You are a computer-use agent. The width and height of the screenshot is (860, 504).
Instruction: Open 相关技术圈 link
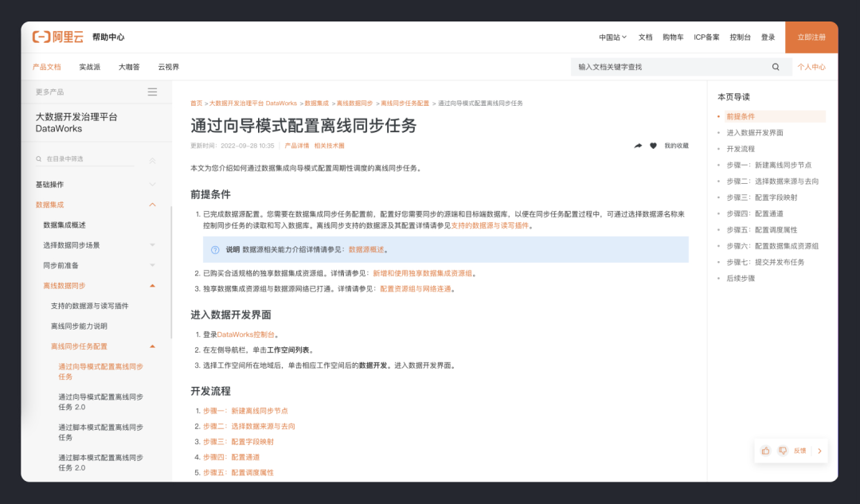point(329,146)
